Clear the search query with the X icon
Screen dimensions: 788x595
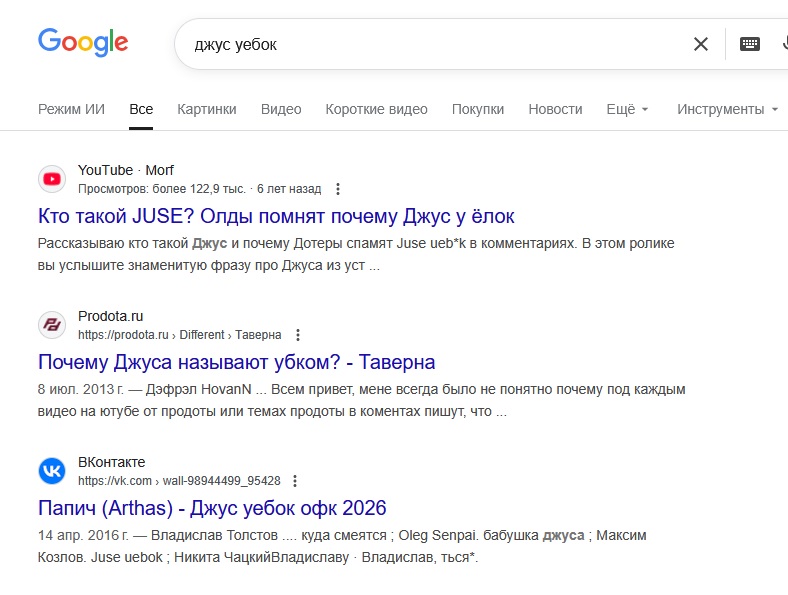(701, 44)
